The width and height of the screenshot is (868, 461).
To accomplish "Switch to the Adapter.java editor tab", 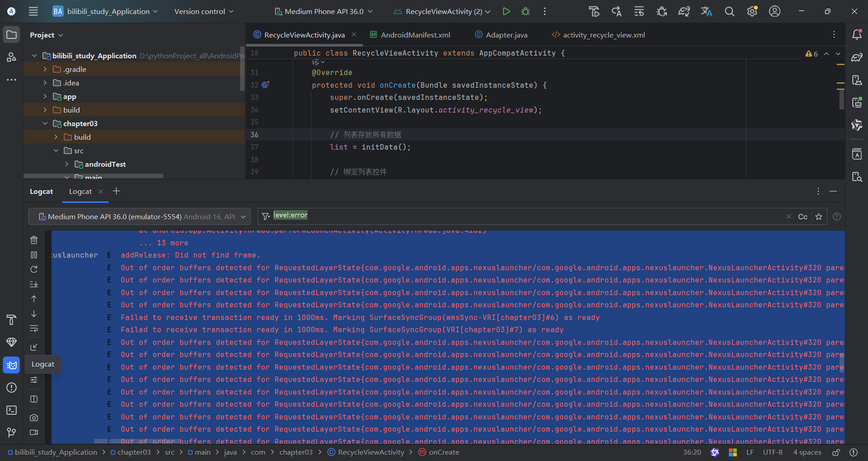I will coord(506,35).
